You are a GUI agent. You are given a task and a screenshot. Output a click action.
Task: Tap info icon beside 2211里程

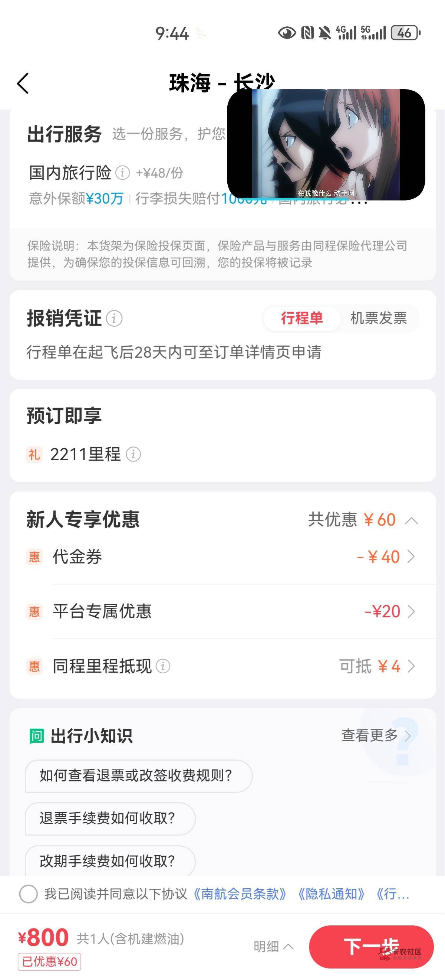[x=133, y=454]
